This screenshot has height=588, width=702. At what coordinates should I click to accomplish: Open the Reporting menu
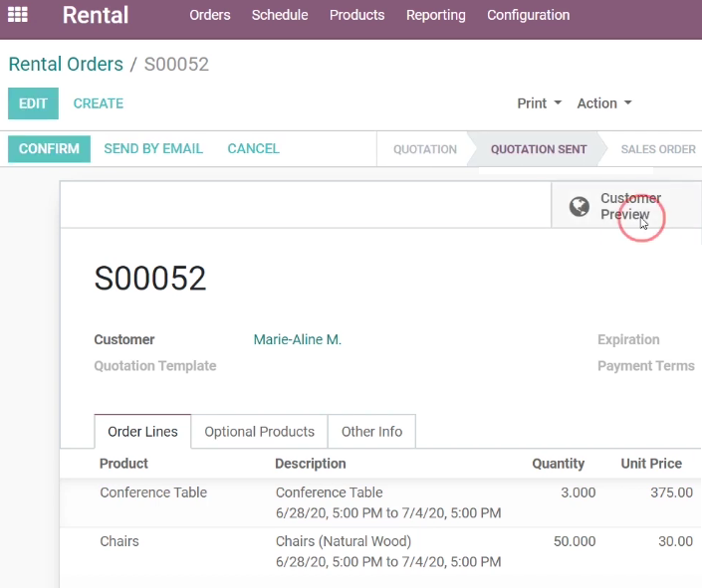click(435, 15)
